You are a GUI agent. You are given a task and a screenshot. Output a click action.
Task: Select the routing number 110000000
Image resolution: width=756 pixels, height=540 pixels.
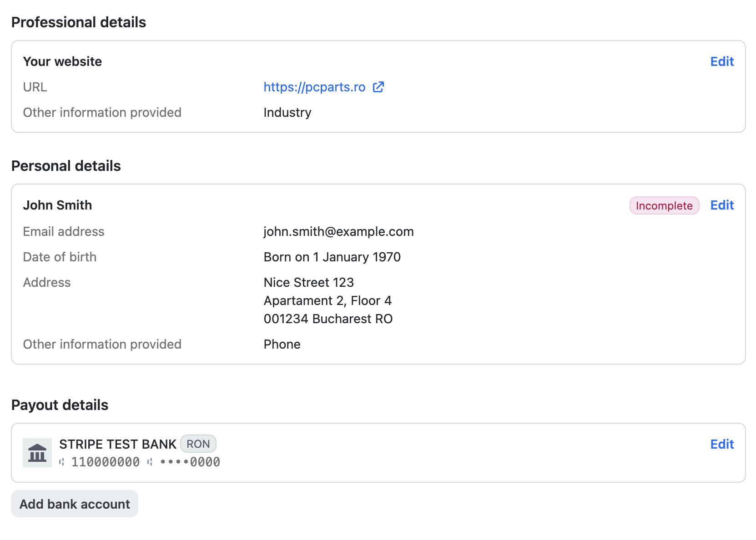[x=106, y=462]
